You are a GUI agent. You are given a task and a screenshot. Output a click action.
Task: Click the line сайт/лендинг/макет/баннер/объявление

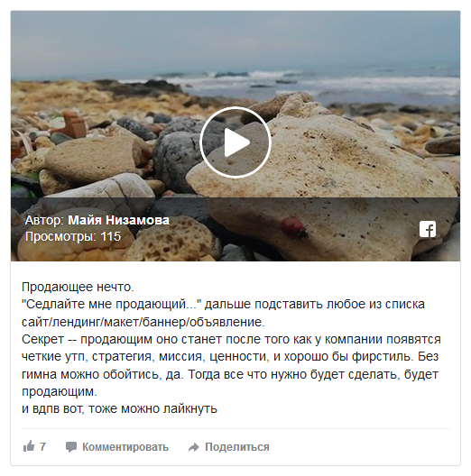(x=143, y=322)
